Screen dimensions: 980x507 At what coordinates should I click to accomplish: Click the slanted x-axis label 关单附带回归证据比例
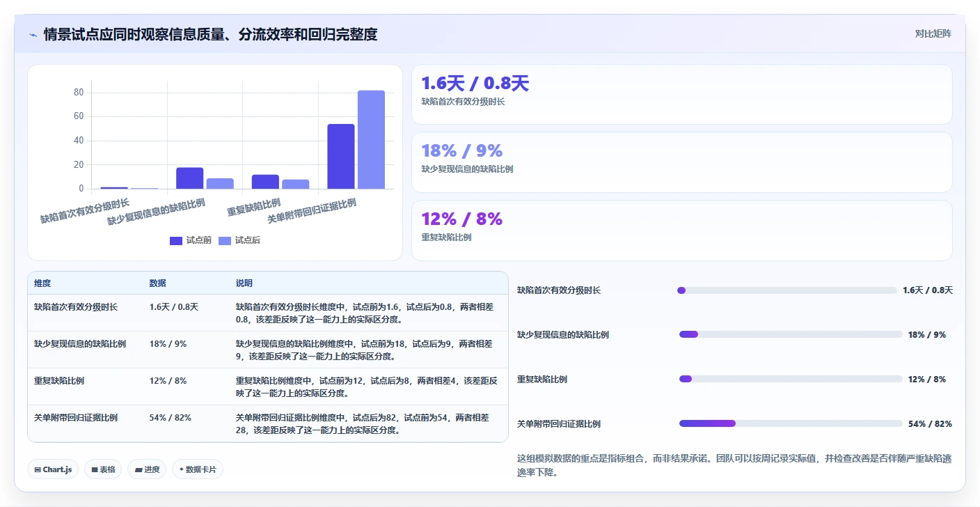coord(312,210)
